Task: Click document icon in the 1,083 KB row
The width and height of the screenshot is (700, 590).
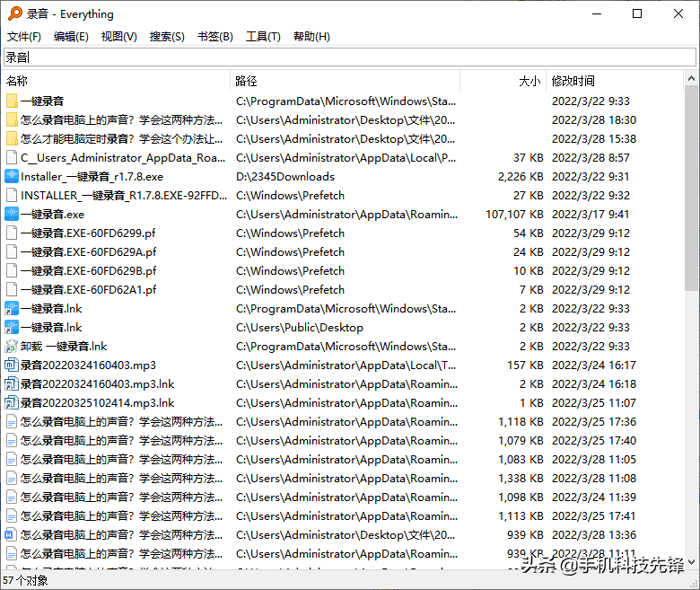Action: point(12,459)
